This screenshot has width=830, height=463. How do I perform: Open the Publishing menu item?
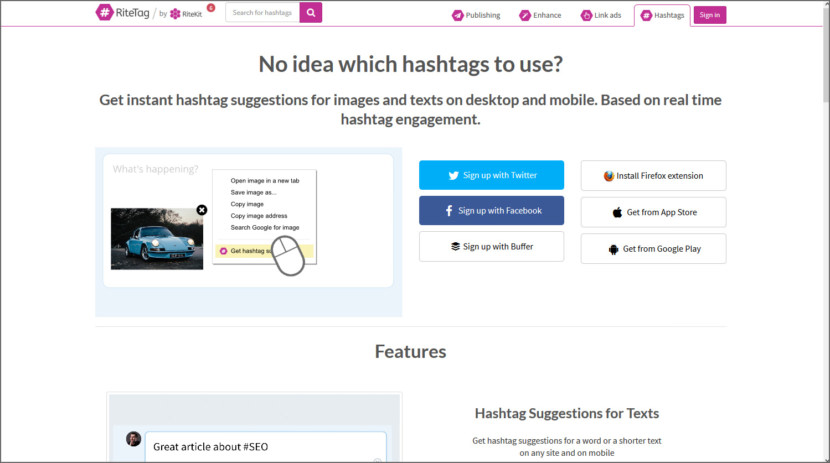pyautogui.click(x=476, y=15)
